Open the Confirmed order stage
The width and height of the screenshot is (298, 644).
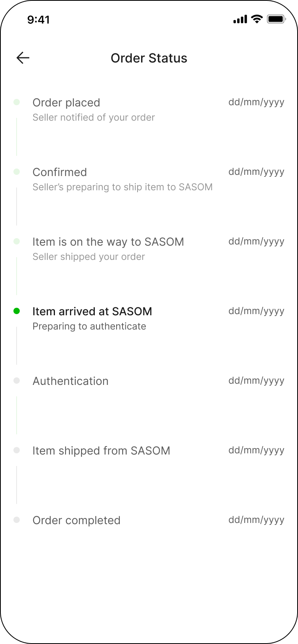pyautogui.click(x=60, y=172)
